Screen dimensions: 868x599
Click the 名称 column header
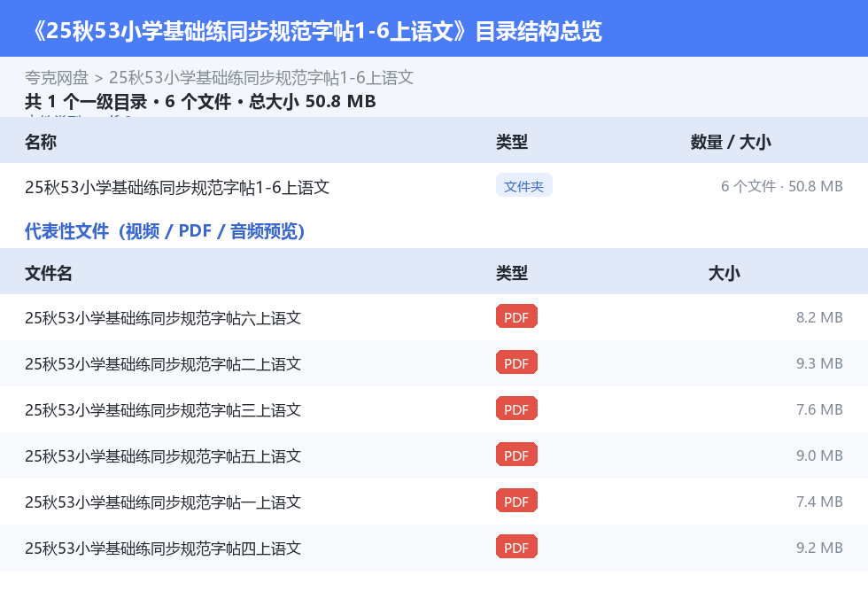(41, 143)
